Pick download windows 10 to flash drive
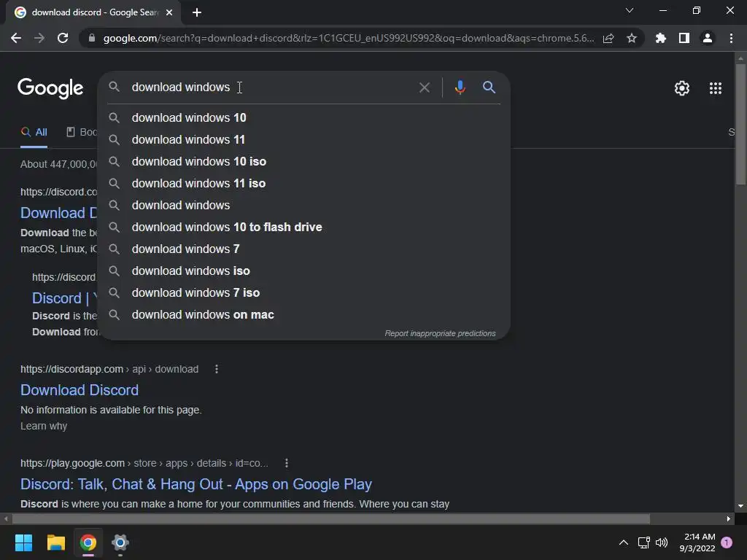 point(304,227)
